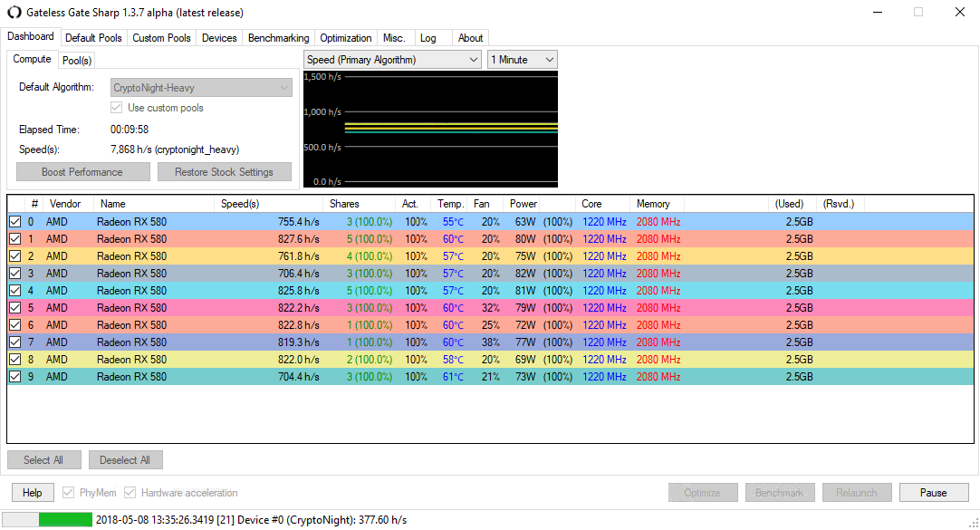The width and height of the screenshot is (980, 530).
Task: Click the Gateless Gate Sharp app icon
Action: coord(14,13)
